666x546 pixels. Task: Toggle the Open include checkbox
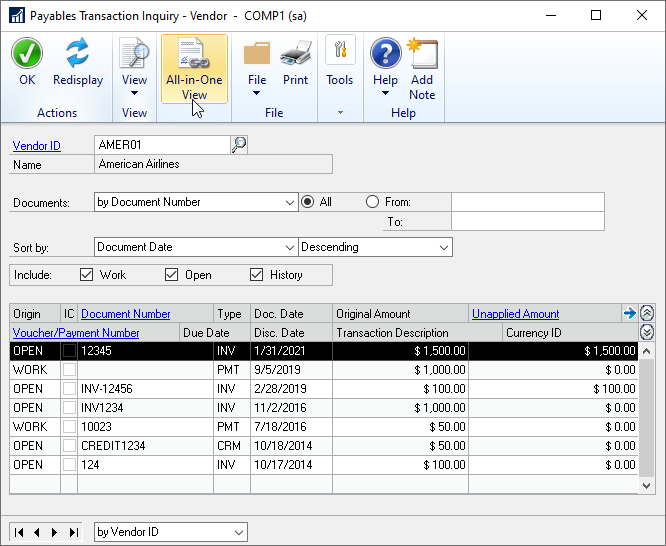pos(171,274)
